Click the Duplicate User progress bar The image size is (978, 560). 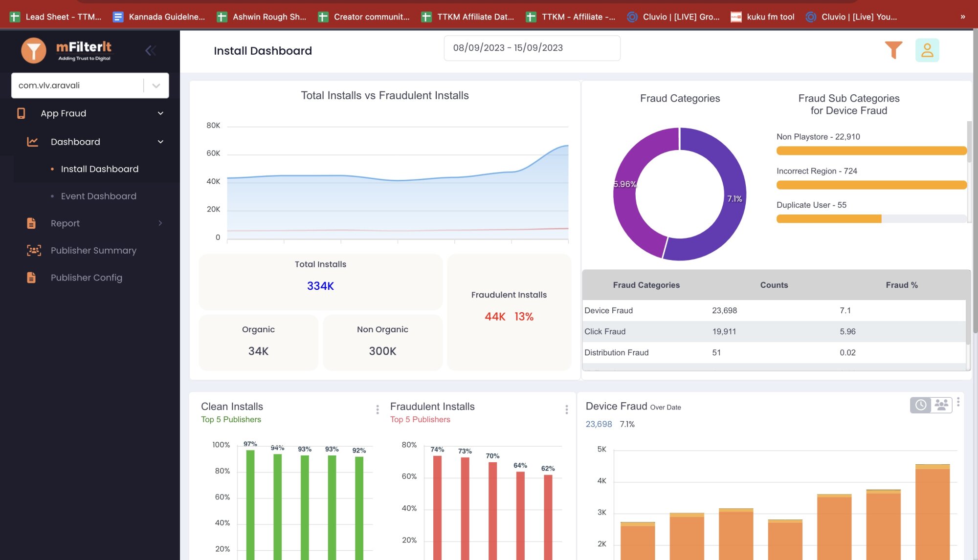871,219
